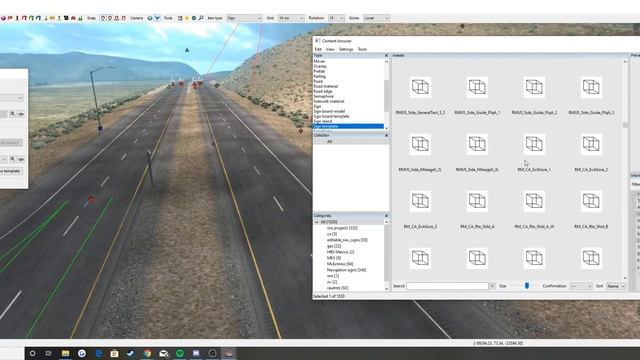Image resolution: width=640 pixels, height=360 pixels.
Task: Click the RMUS_Side_Guide_Flip1_1 asset thumbnail
Action: 477,87
